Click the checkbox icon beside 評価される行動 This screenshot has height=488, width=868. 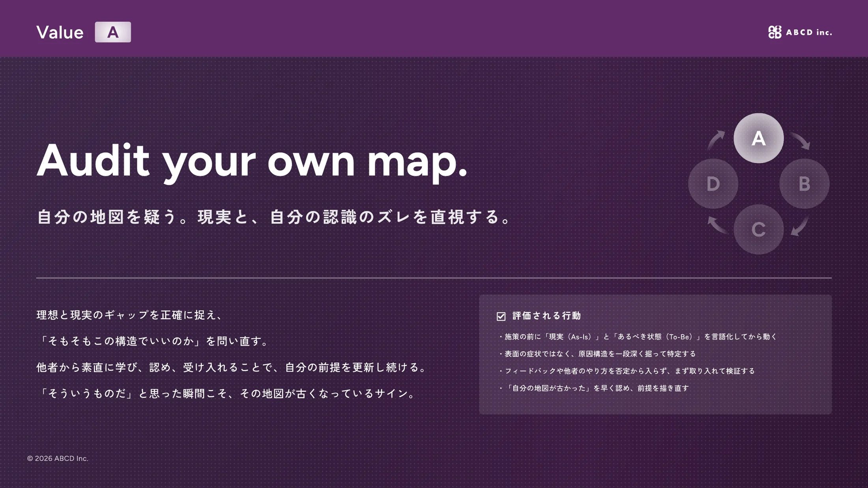point(501,316)
